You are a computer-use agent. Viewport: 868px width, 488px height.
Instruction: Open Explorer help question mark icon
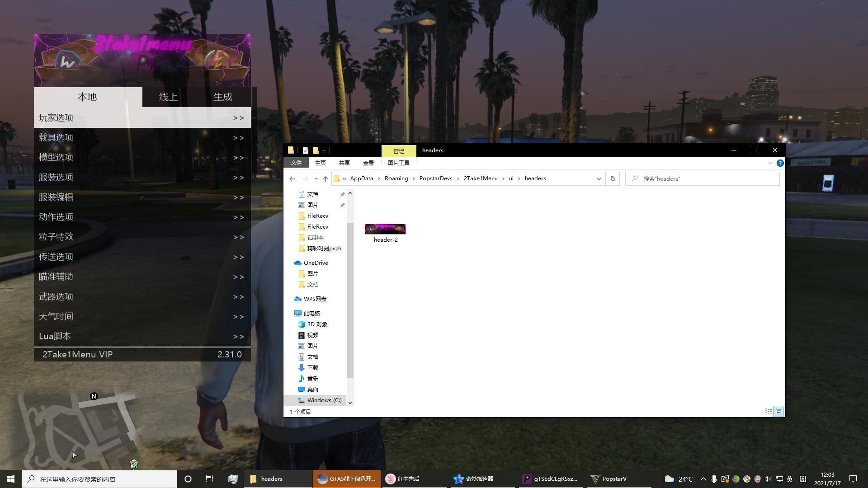780,163
